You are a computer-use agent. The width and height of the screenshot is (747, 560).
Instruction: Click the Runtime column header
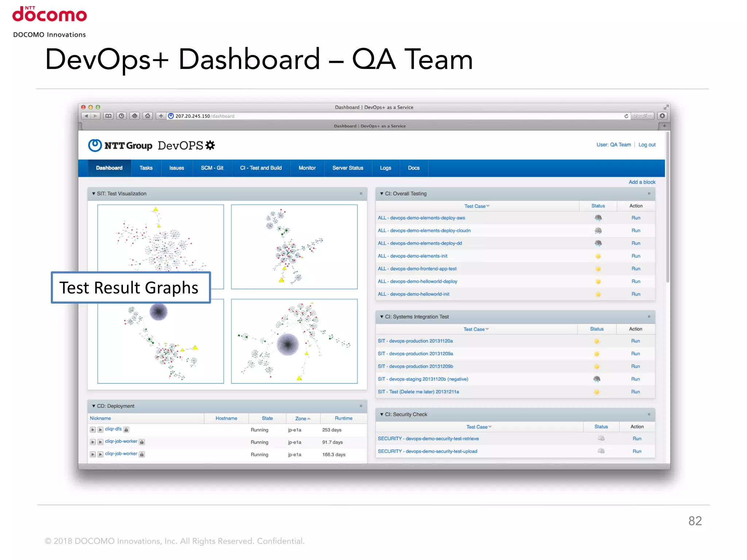[344, 419]
